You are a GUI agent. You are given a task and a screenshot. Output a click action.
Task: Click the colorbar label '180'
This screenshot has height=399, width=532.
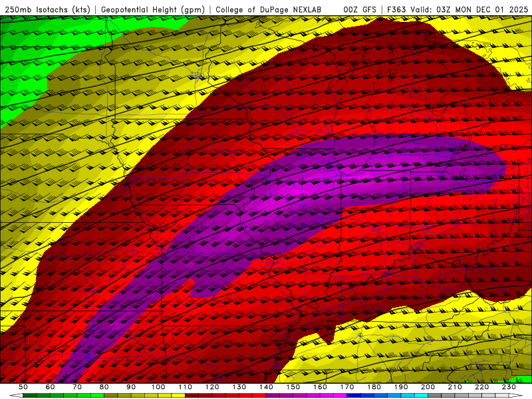coord(374,387)
